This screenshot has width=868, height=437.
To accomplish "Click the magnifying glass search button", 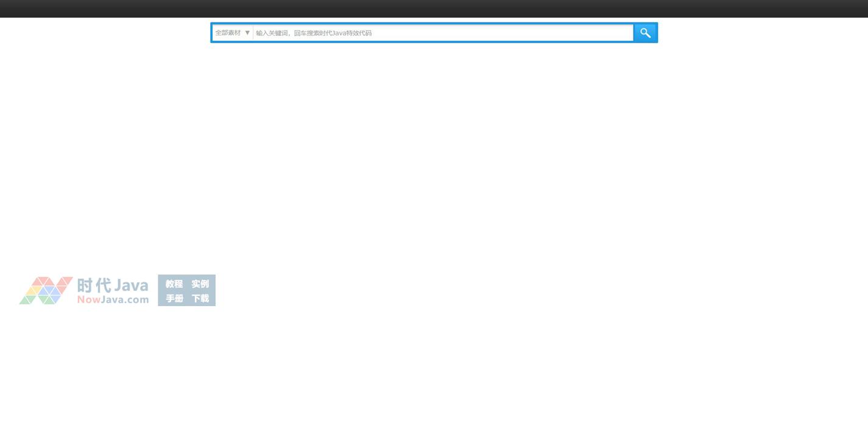I will [x=645, y=33].
